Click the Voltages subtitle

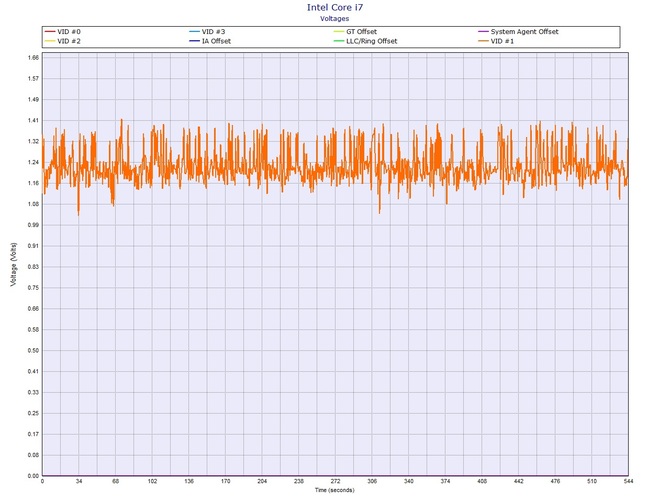point(335,18)
